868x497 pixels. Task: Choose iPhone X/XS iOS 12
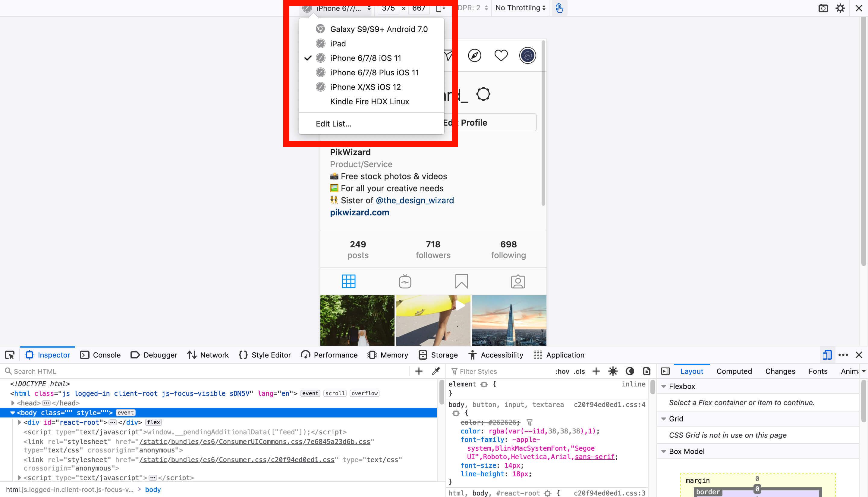point(372,87)
